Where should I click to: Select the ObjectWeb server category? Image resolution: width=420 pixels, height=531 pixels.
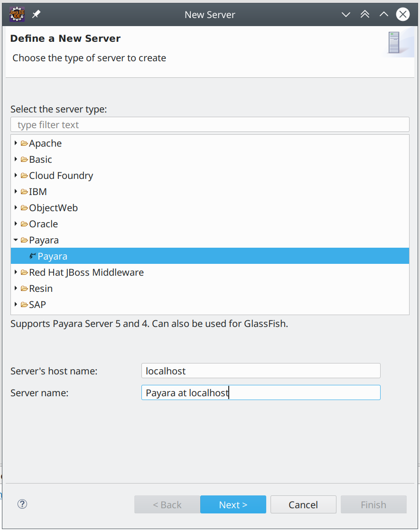pos(53,207)
